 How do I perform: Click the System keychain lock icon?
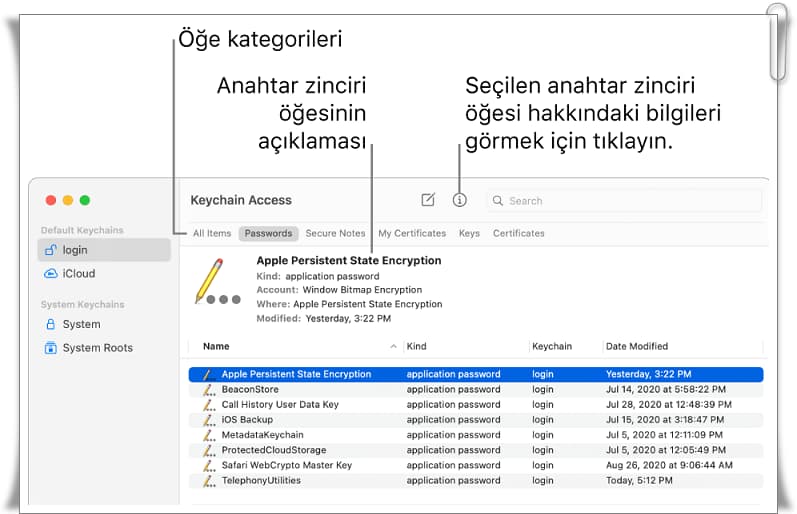[51, 324]
